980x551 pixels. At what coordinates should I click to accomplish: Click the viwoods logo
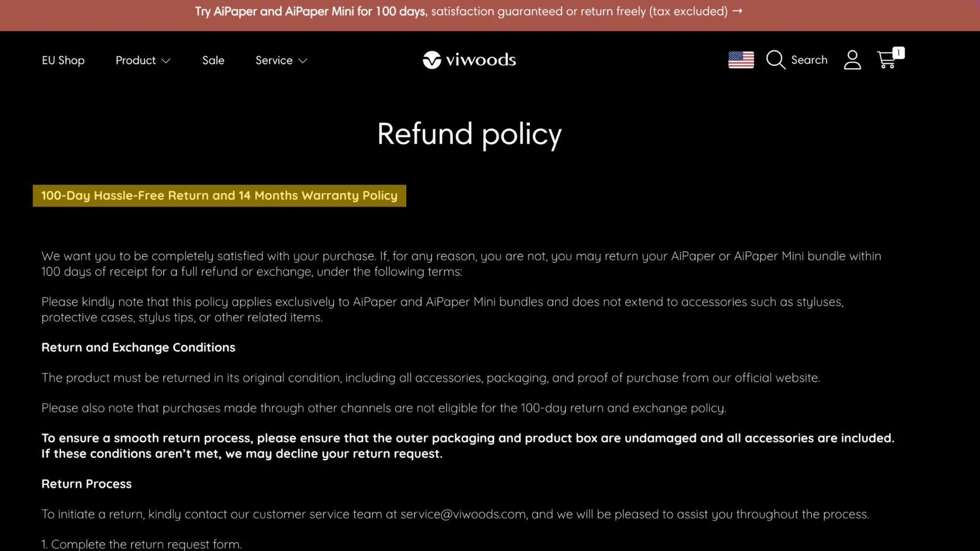tap(469, 60)
